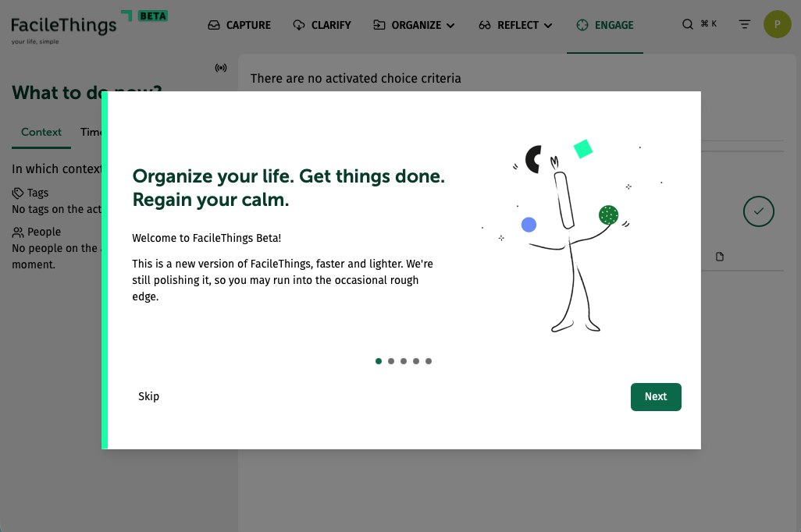801x532 pixels.
Task: Mark action done with checkmark circle
Action: pos(759,211)
